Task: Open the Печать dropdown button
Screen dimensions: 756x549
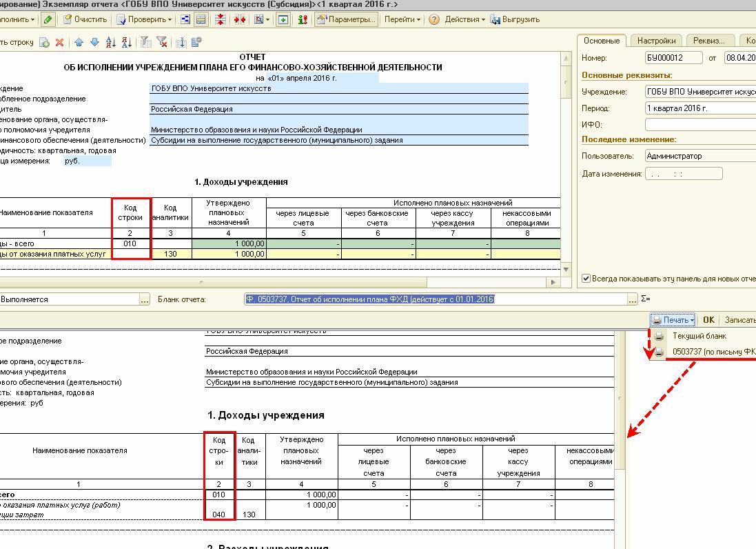Action: pos(673,320)
